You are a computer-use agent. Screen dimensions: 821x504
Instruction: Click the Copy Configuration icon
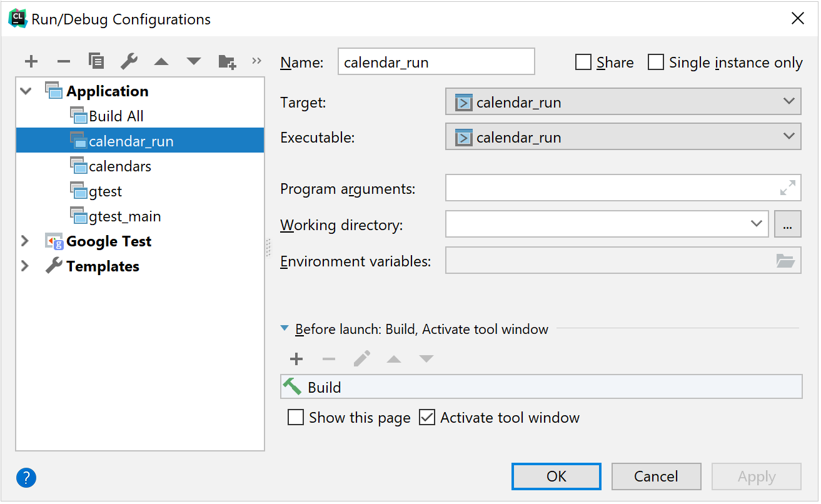(x=96, y=61)
